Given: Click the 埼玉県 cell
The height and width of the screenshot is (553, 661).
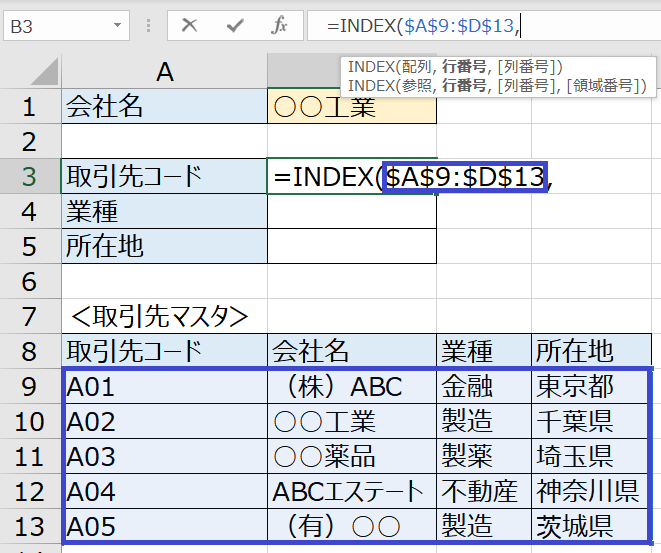Looking at the screenshot, I should pos(591,456).
